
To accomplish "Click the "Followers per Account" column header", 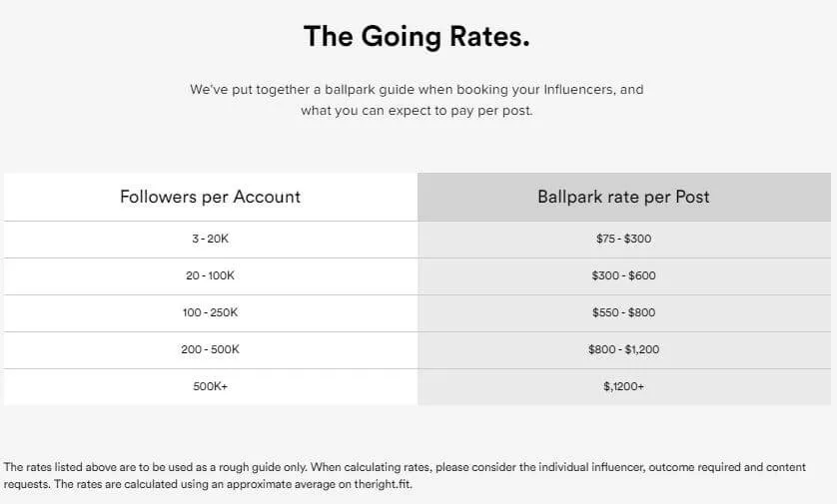I will pos(210,197).
